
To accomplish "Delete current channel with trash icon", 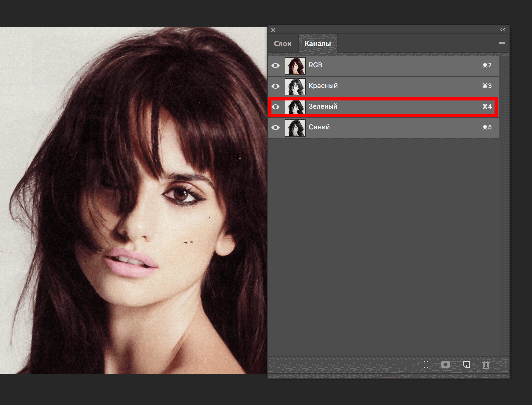I will click(486, 365).
